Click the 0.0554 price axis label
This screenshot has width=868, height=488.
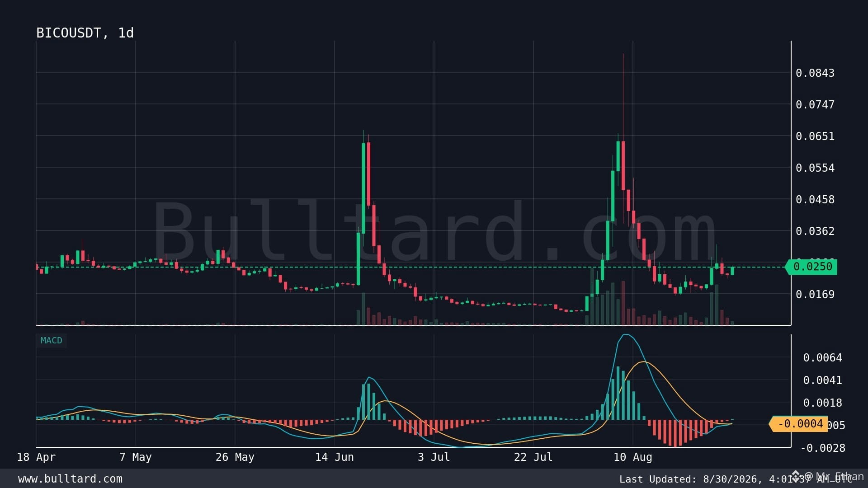(815, 168)
